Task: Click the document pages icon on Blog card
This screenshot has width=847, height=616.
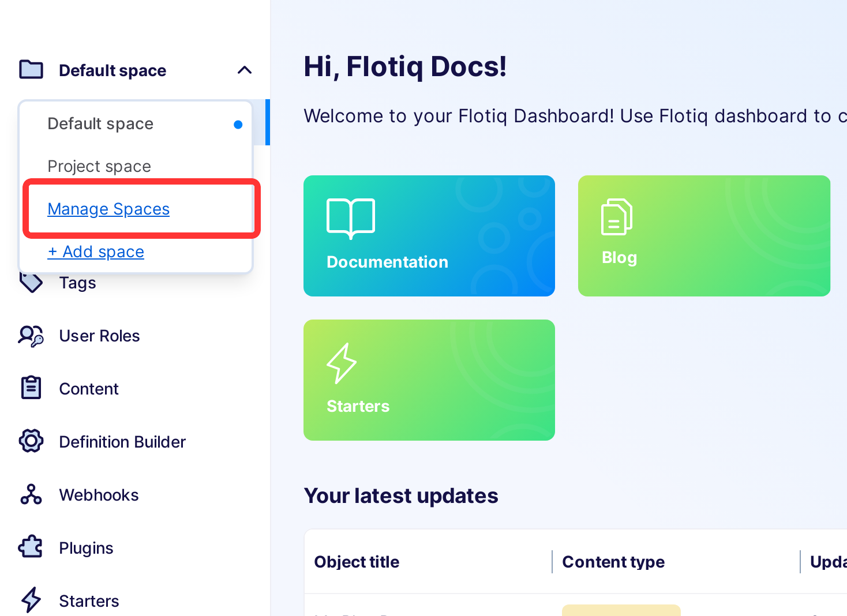Action: 617,217
